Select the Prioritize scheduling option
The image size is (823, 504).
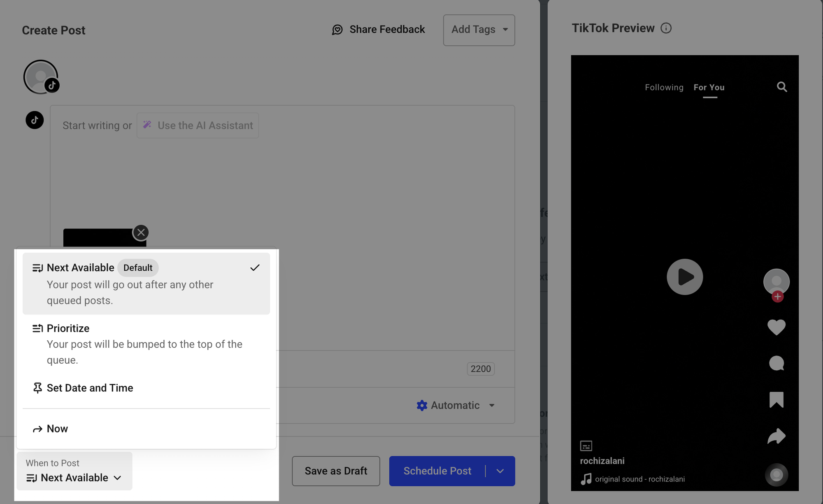click(67, 328)
